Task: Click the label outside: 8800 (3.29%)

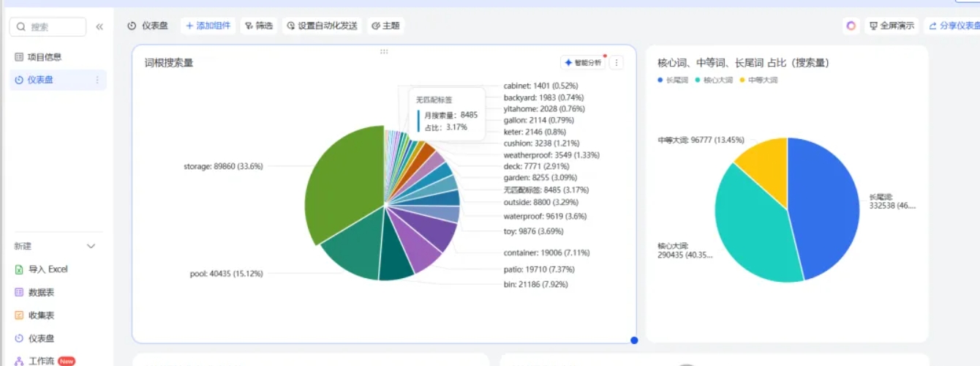Action: (540, 201)
